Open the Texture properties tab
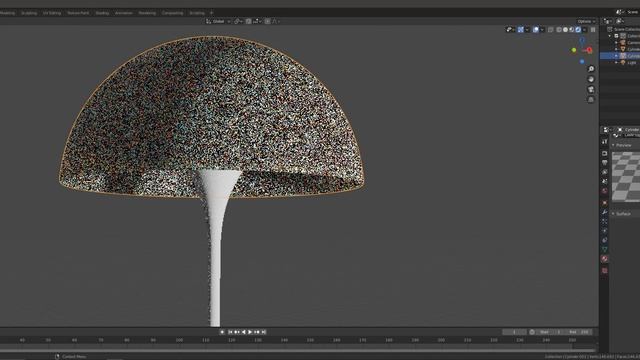 click(604, 271)
